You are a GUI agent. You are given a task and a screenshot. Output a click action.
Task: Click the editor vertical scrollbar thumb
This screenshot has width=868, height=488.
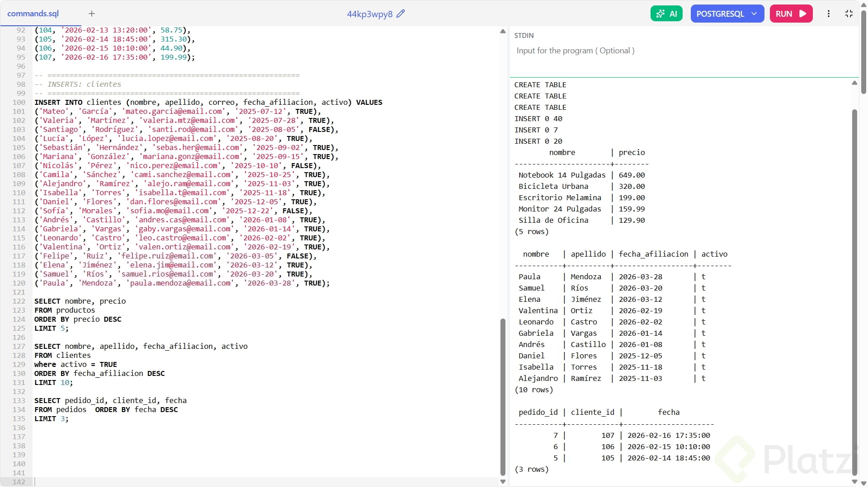click(503, 397)
